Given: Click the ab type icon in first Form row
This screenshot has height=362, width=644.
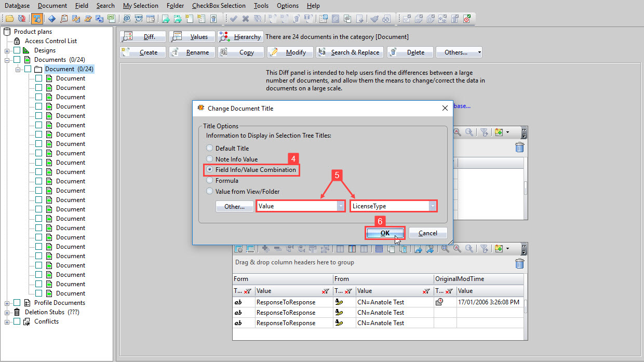Looking at the screenshot, I should pos(238,302).
